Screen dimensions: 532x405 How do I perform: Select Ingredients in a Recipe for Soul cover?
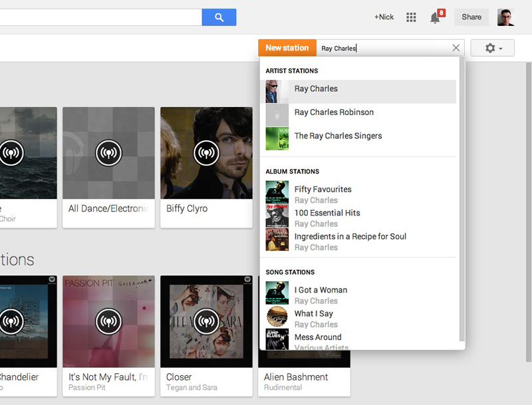(277, 239)
